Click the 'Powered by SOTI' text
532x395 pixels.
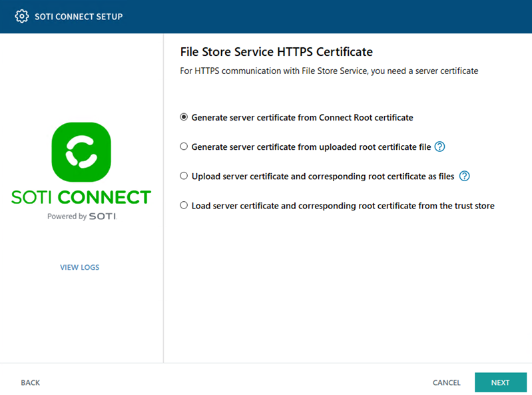pos(82,216)
